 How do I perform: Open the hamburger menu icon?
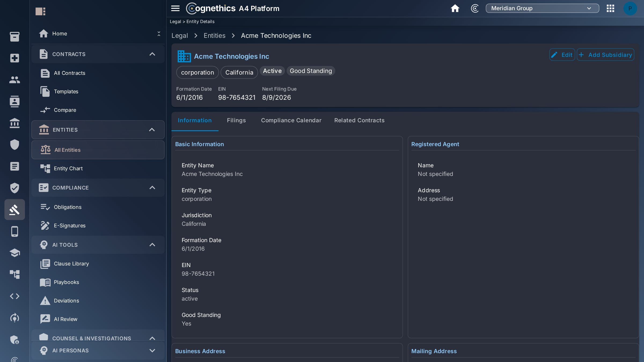pyautogui.click(x=175, y=8)
